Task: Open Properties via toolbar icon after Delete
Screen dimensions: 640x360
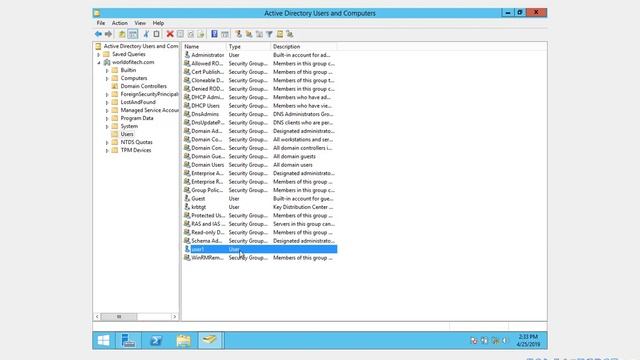Action: (x=180, y=34)
